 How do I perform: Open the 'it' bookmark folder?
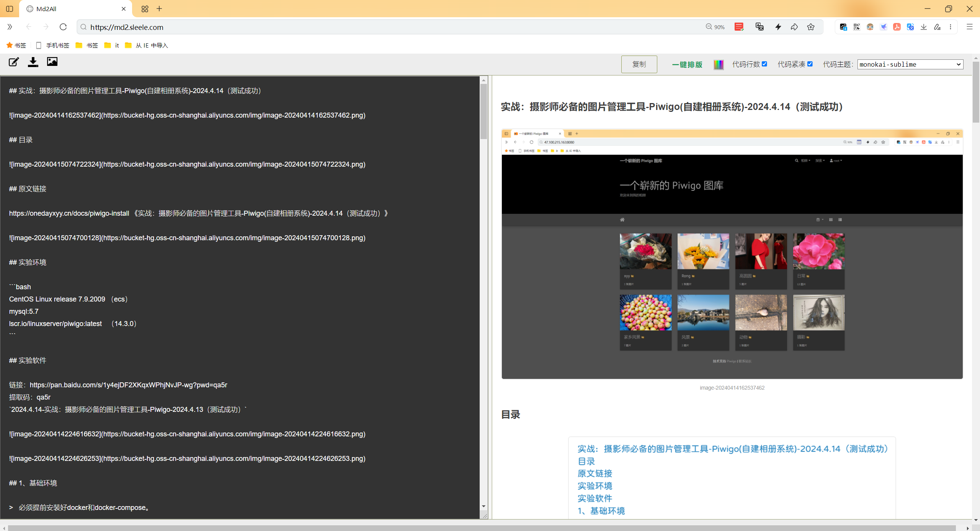click(x=112, y=45)
